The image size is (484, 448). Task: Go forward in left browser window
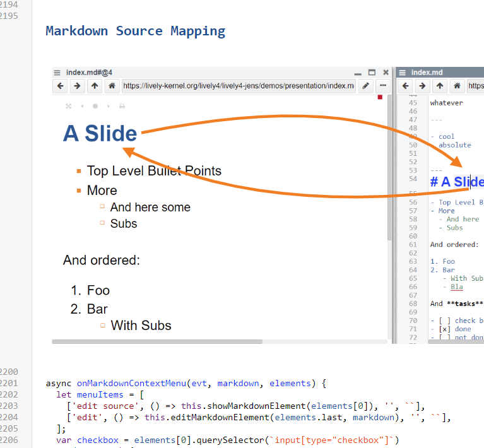tap(77, 86)
